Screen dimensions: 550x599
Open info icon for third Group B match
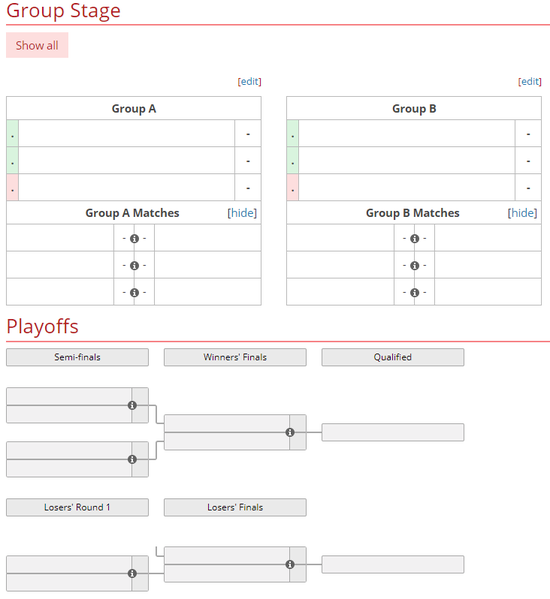click(414, 293)
